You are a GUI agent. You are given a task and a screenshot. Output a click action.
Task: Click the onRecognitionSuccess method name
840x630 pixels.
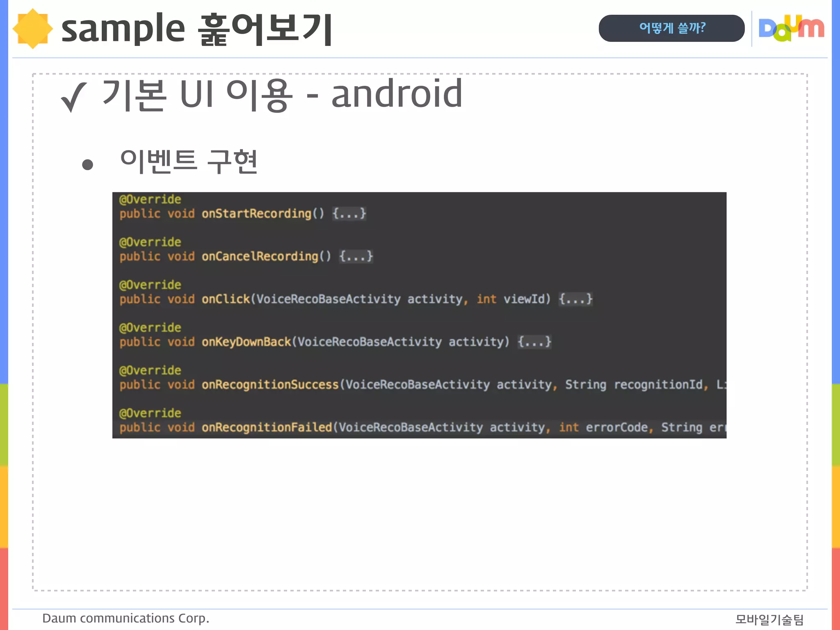pos(270,385)
